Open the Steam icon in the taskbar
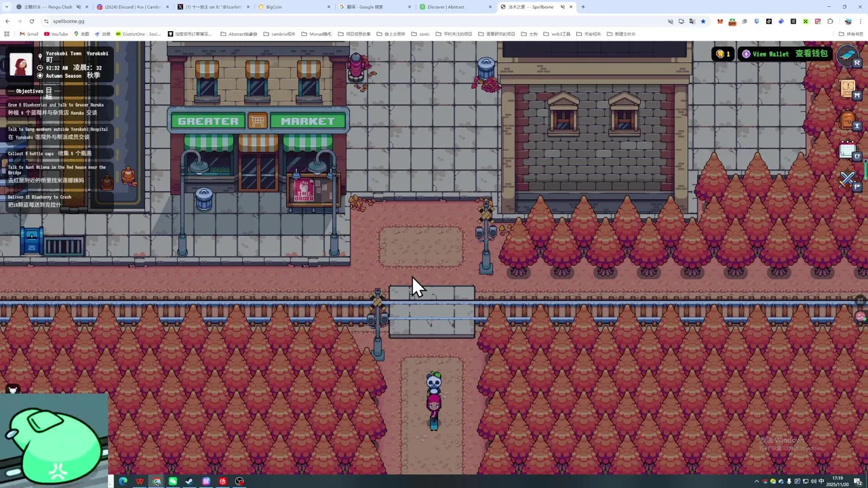 click(x=189, y=481)
